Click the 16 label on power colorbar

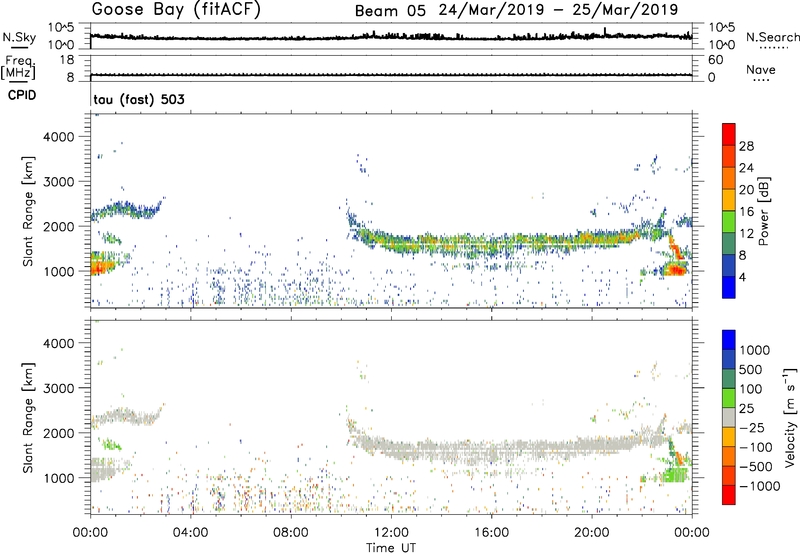point(746,212)
